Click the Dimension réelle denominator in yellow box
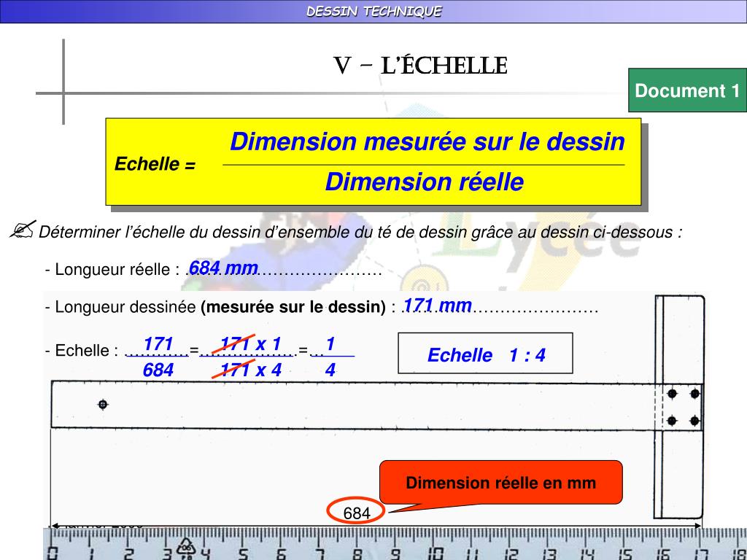 [425, 182]
